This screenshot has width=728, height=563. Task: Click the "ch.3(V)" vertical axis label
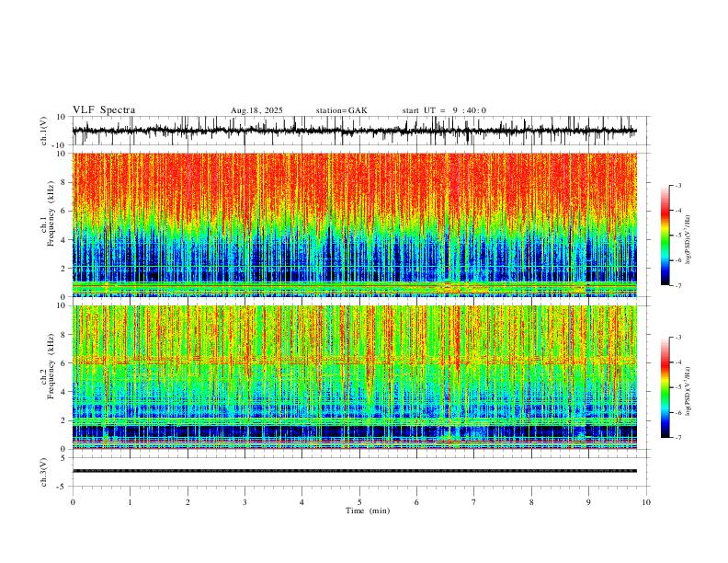point(44,472)
